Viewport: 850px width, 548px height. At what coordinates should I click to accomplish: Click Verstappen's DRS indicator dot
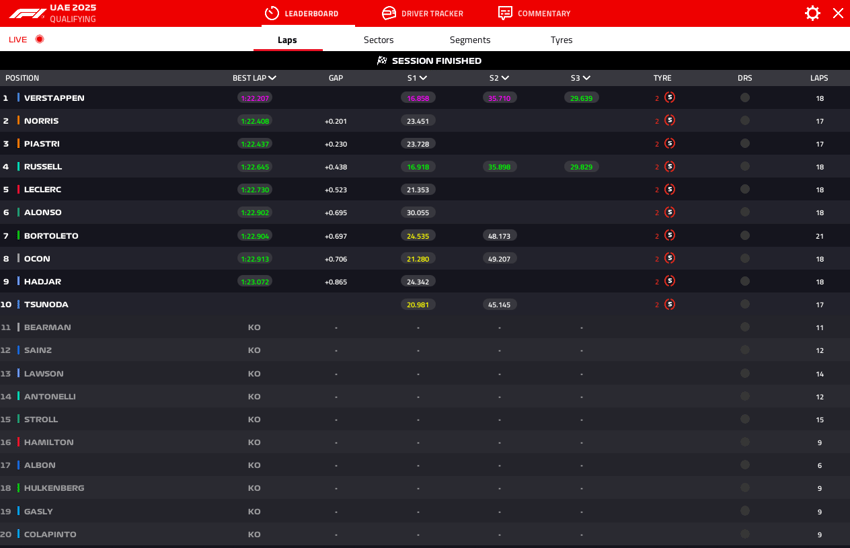(745, 98)
